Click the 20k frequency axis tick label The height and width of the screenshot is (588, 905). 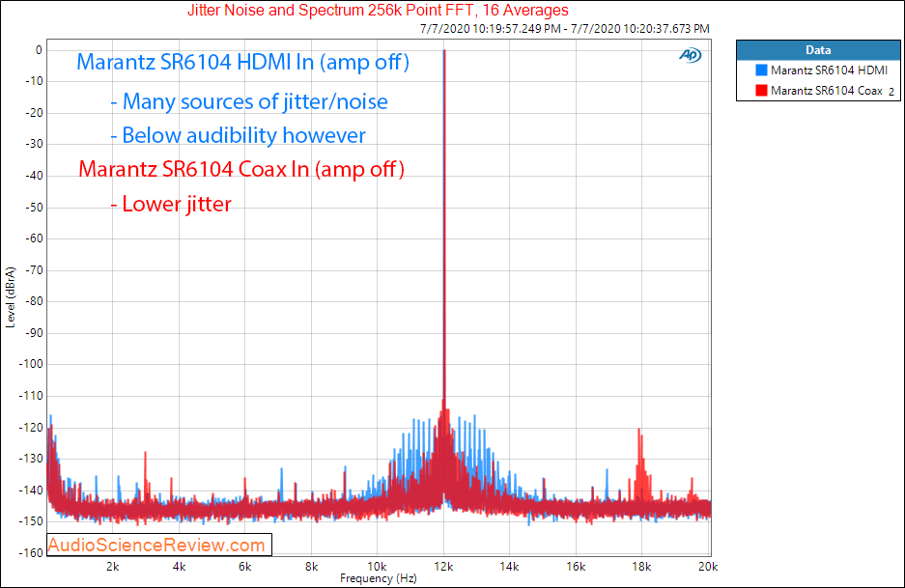708,567
